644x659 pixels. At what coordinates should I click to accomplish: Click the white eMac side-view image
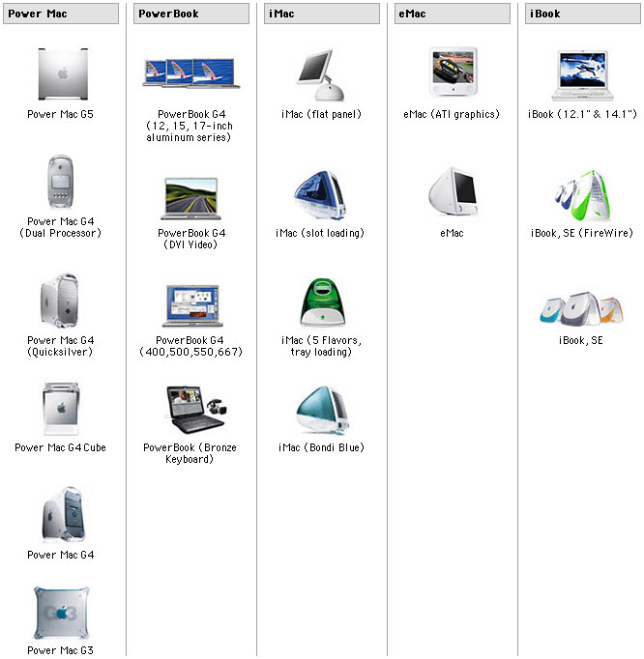(454, 191)
